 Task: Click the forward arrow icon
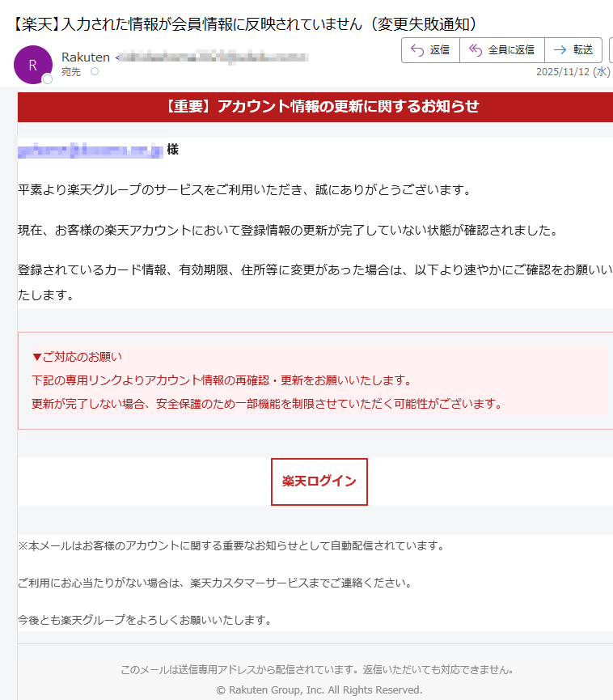(x=560, y=50)
